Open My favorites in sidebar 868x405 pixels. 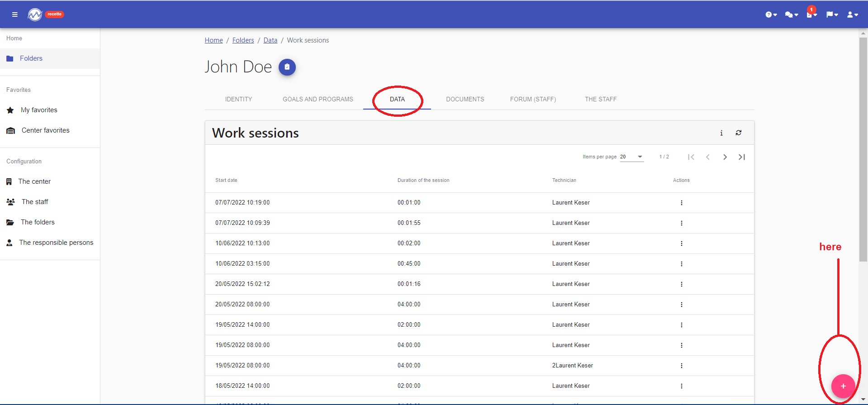coord(50,110)
